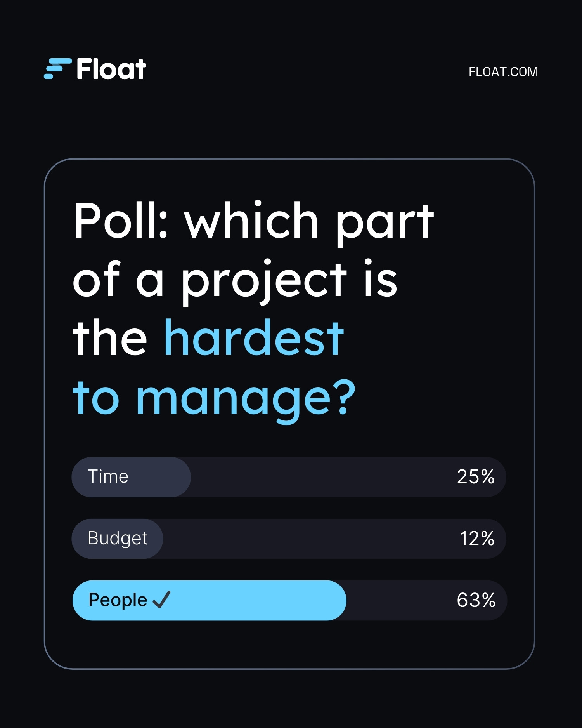The image size is (582, 728).
Task: Select the People poll option label
Action: point(118,600)
